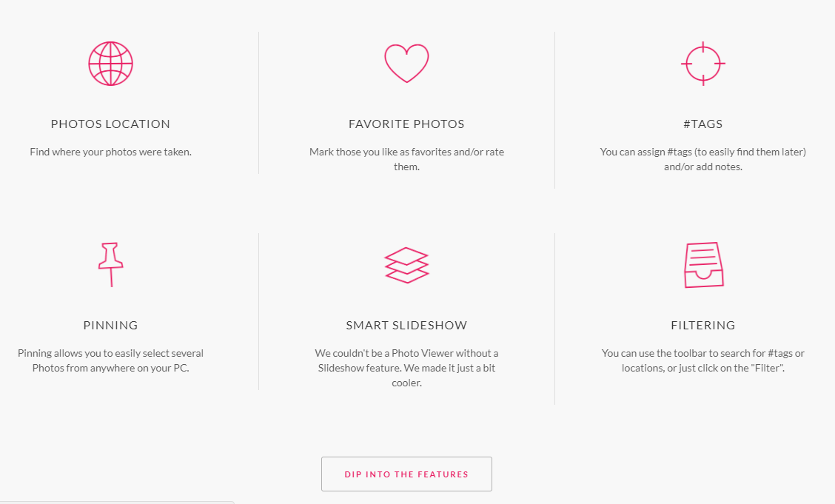The image size is (835, 504).
Task: Click the "Mark those you like as favorites" description
Action: pos(406,159)
